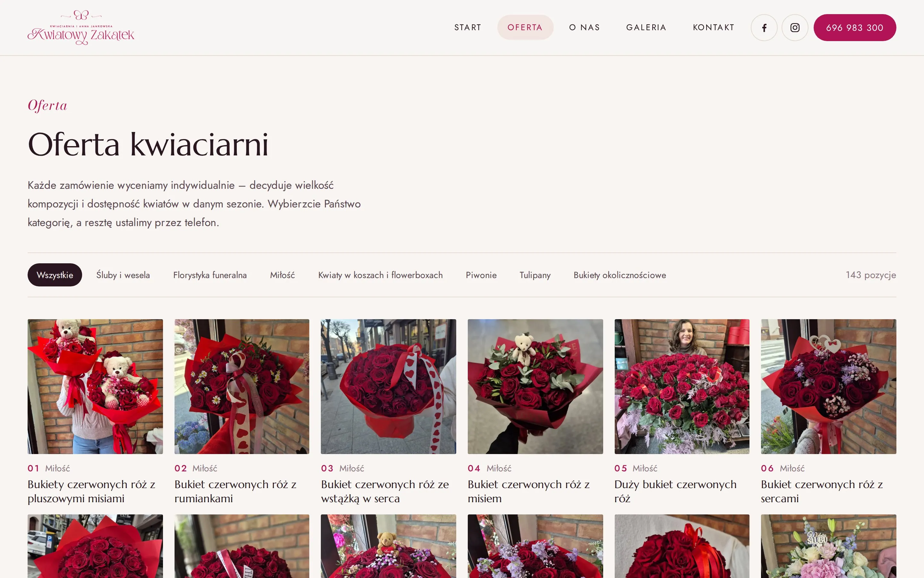Filter by Bukiety okolicznościowe
924x578 pixels.
[620, 275]
